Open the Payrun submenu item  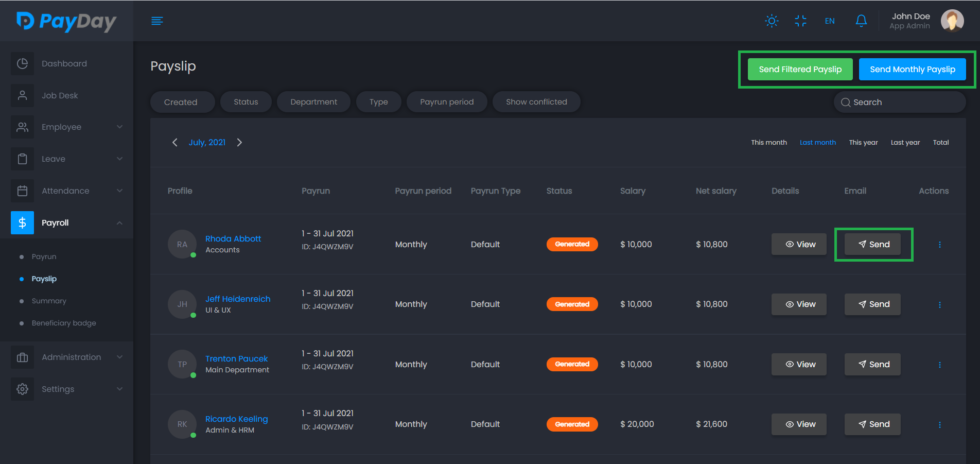pos(44,256)
